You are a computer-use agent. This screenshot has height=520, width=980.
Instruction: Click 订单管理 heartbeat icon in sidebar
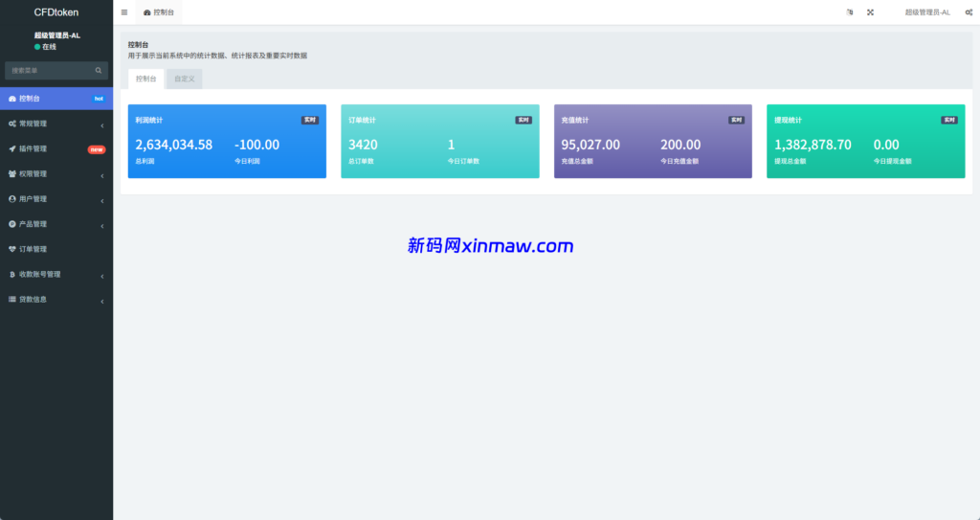pos(11,249)
